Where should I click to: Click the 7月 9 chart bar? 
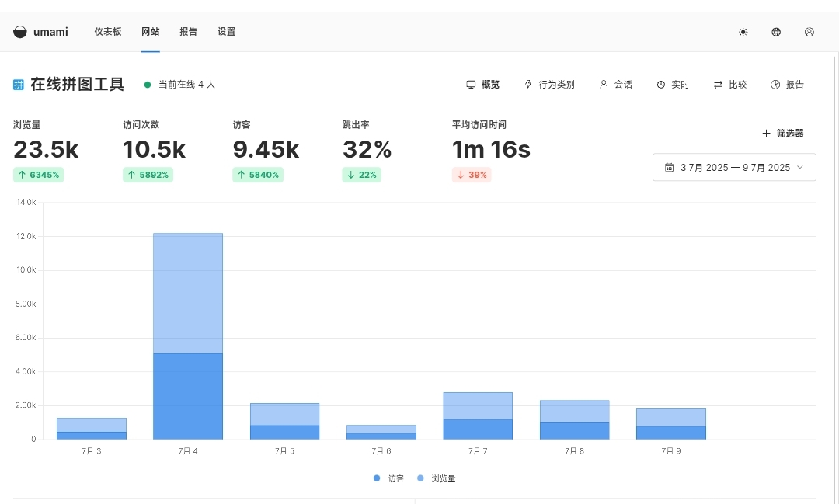pos(671,424)
